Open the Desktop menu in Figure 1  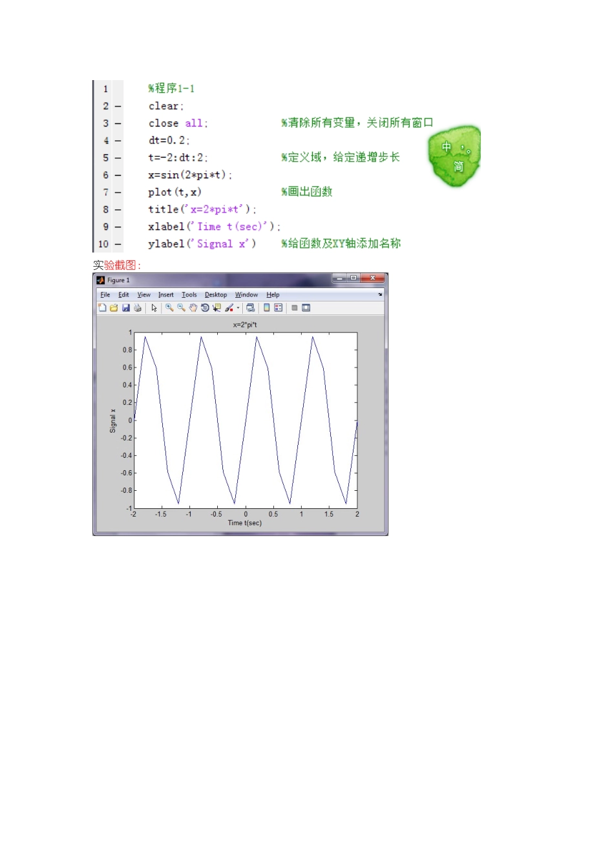pos(216,294)
